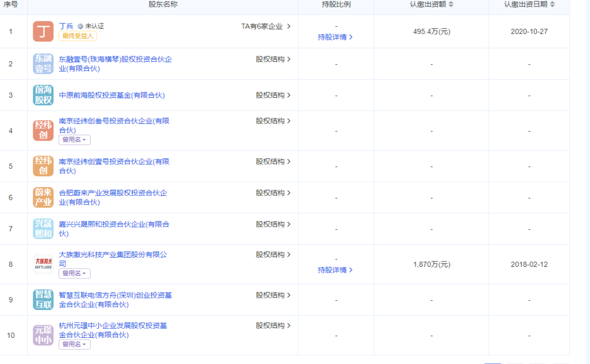Open 股权结构 for 嘉兴兴晟熙和投资合伙企业
590x364 pixels.
point(273,224)
